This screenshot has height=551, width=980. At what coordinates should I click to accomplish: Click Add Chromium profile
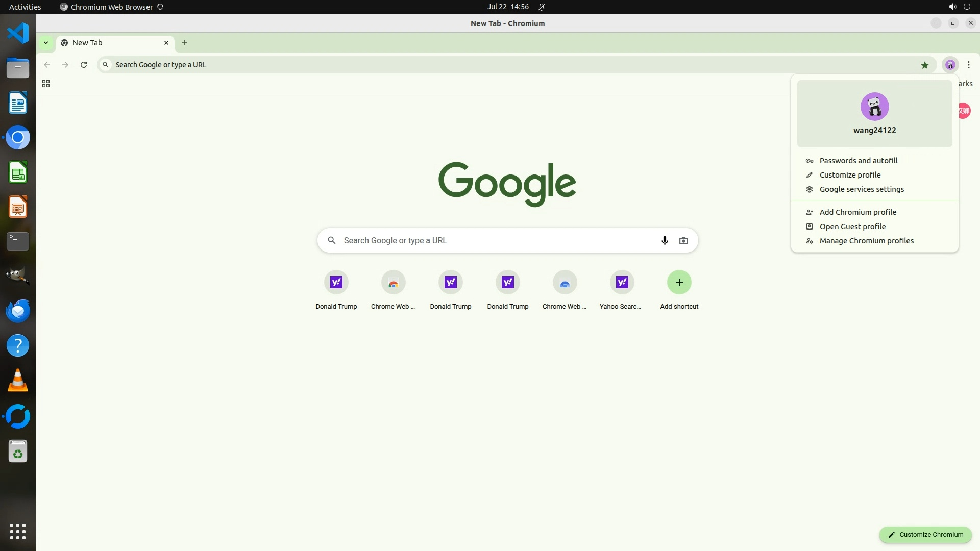click(x=857, y=212)
